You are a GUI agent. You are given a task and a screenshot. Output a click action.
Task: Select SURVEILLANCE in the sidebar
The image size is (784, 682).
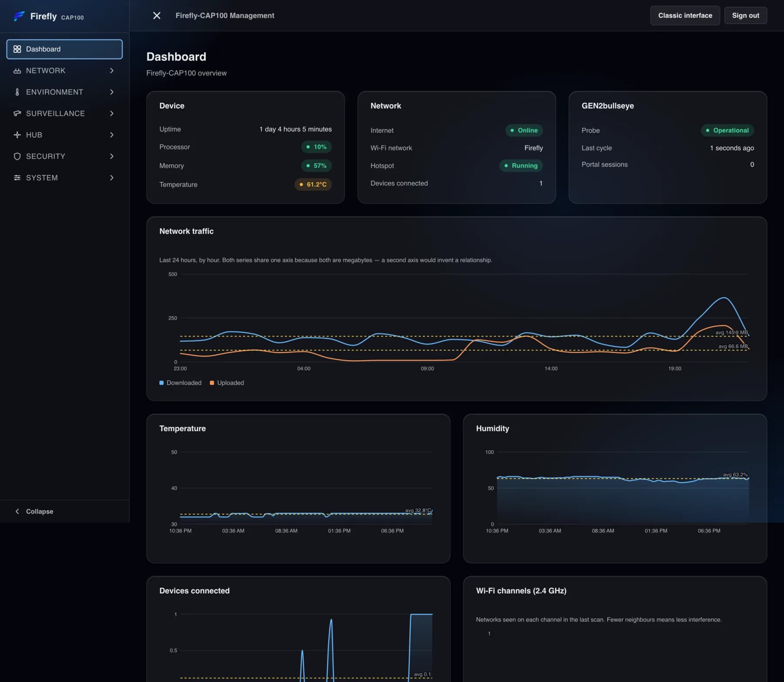click(x=64, y=113)
